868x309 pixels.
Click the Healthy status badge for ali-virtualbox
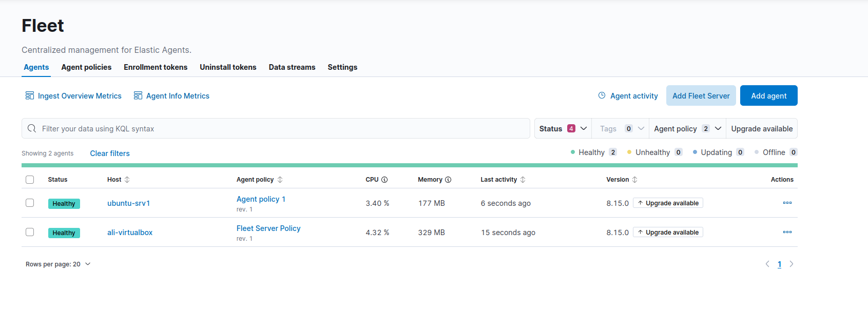point(64,233)
